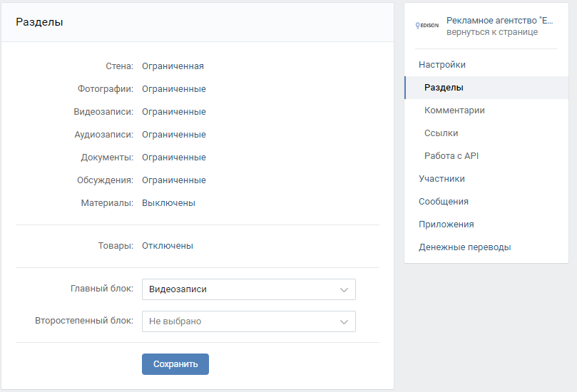
Task: Open the Настройки menu item
Action: tap(442, 65)
